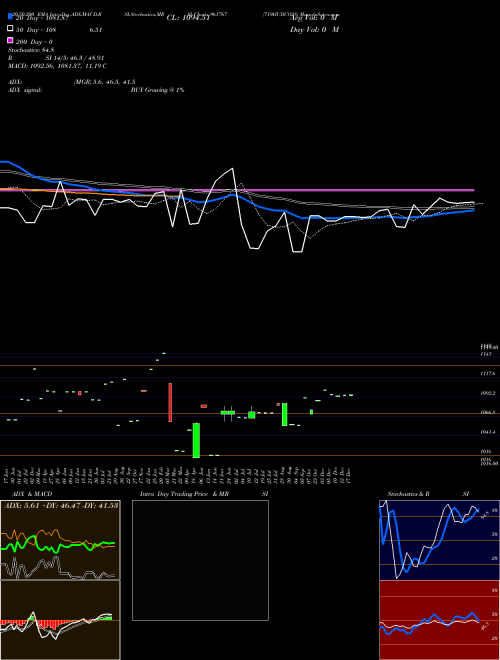This screenshot has height=660, width=500.
Task: Click the 'Stochastics & R' panel title
Action: click(409, 494)
